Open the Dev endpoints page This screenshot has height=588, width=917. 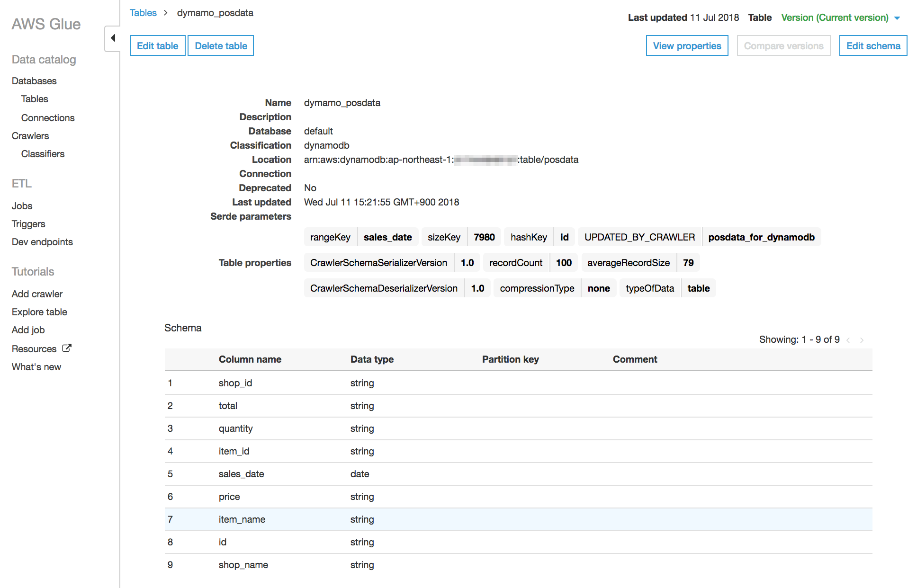pos(42,241)
